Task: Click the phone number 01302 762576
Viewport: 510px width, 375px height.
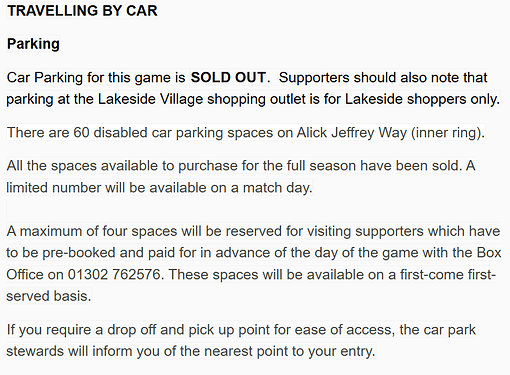Action: [x=114, y=275]
